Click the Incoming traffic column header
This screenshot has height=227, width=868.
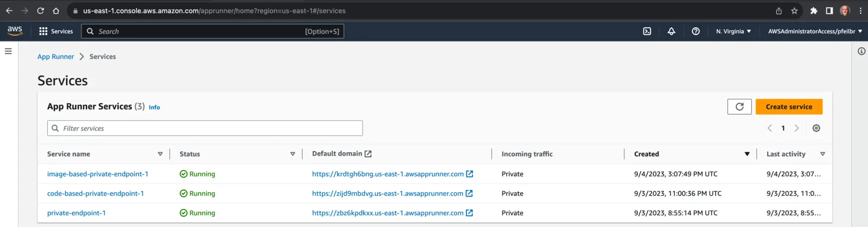(x=527, y=154)
